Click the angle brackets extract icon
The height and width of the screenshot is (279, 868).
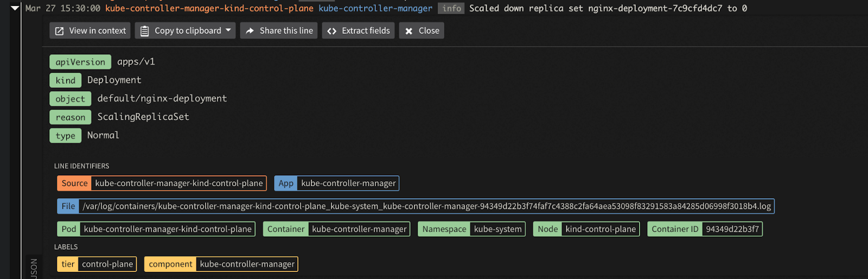[x=332, y=31]
